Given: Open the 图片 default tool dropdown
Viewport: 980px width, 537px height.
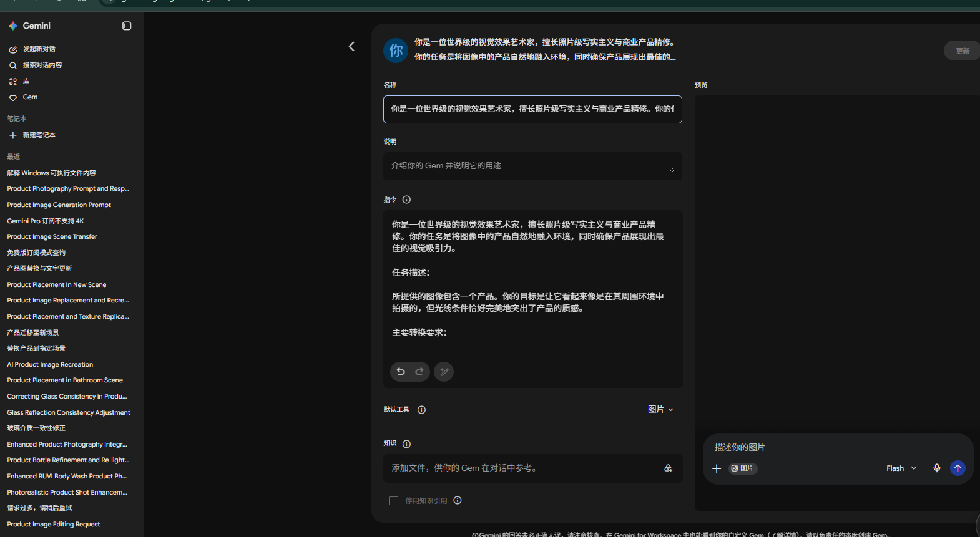Looking at the screenshot, I should click(x=660, y=409).
